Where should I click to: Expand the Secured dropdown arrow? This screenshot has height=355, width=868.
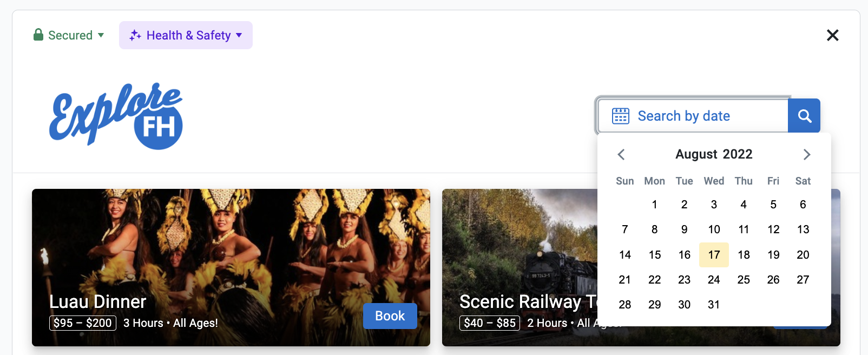pos(101,35)
